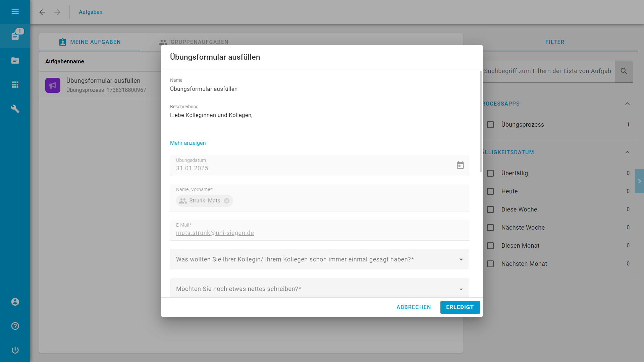Viewport: 644px width, 362px height.
Task: Open the 'Möchten Sie noch etwas nettes' dropdown
Action: pyautogui.click(x=319, y=288)
